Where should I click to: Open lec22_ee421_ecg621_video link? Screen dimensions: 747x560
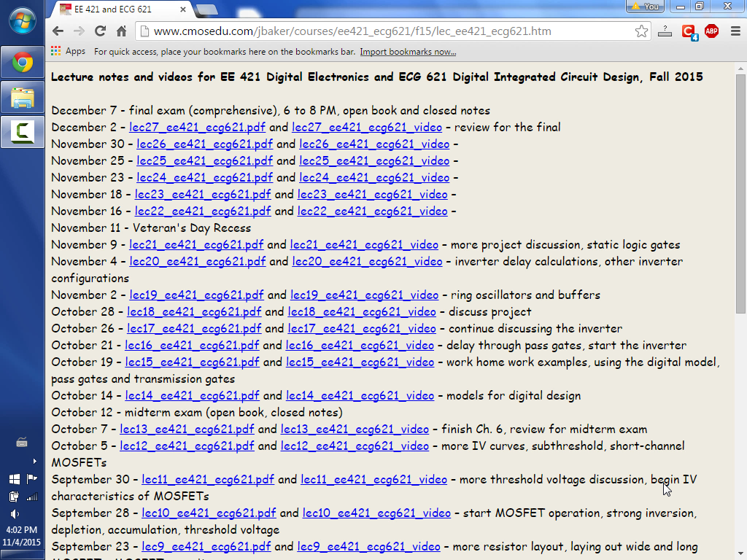point(373,211)
